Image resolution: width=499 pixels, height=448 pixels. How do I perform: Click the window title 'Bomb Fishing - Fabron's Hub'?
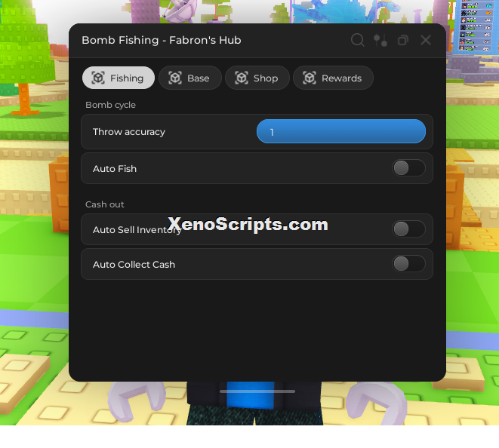click(x=162, y=41)
